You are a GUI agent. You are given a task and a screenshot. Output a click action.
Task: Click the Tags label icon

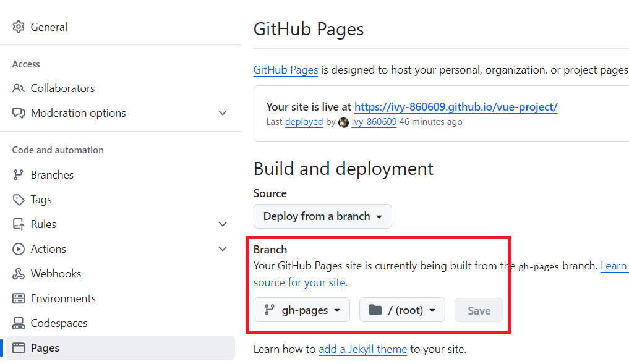tap(19, 200)
